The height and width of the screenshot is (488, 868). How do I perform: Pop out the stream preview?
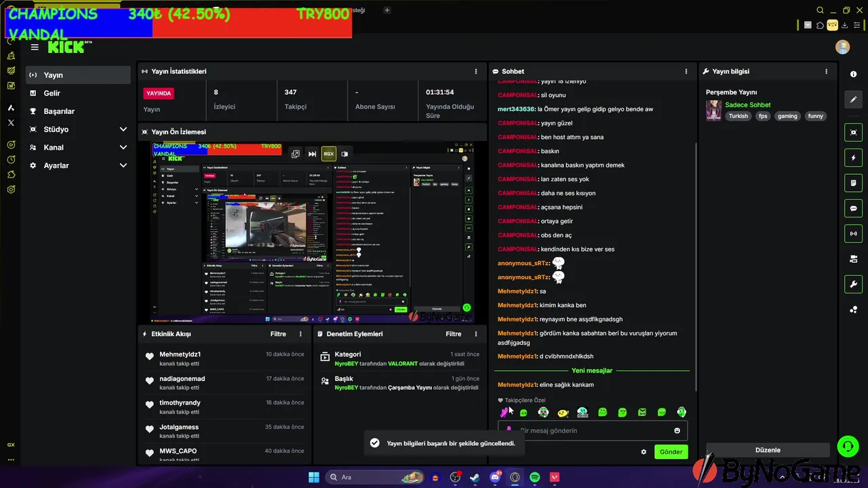click(296, 154)
